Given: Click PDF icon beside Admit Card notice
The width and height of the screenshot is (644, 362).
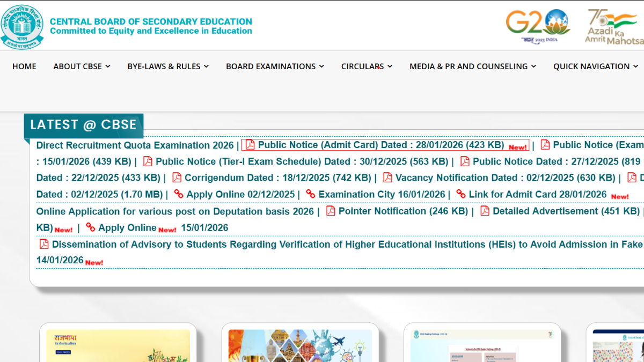Looking at the screenshot, I should (x=250, y=145).
